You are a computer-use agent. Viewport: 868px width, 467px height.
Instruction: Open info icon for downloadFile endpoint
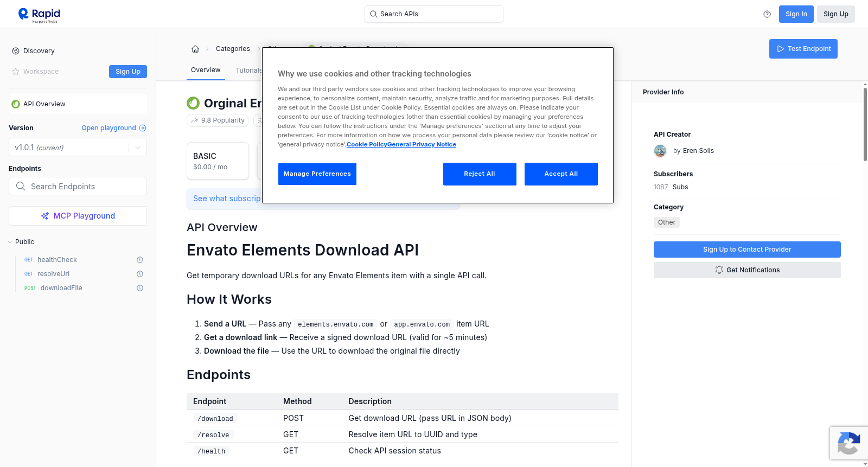coord(140,288)
